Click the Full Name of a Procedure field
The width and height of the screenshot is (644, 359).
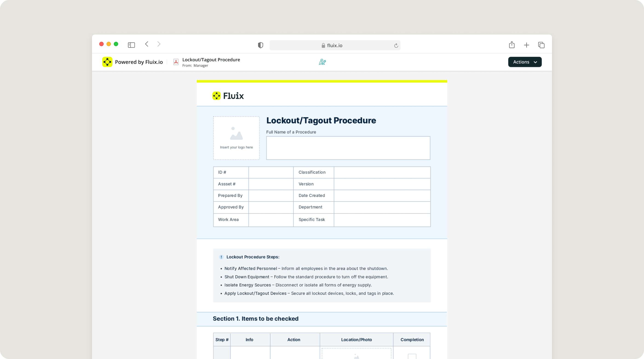pos(348,148)
